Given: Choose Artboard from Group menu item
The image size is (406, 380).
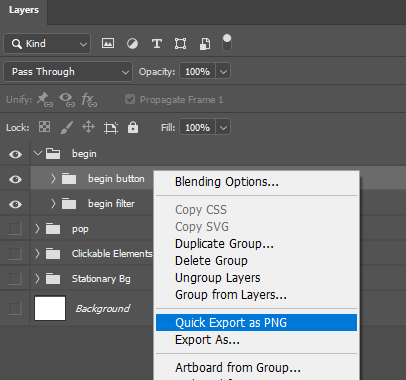Looking at the screenshot, I should pyautogui.click(x=256, y=368).
